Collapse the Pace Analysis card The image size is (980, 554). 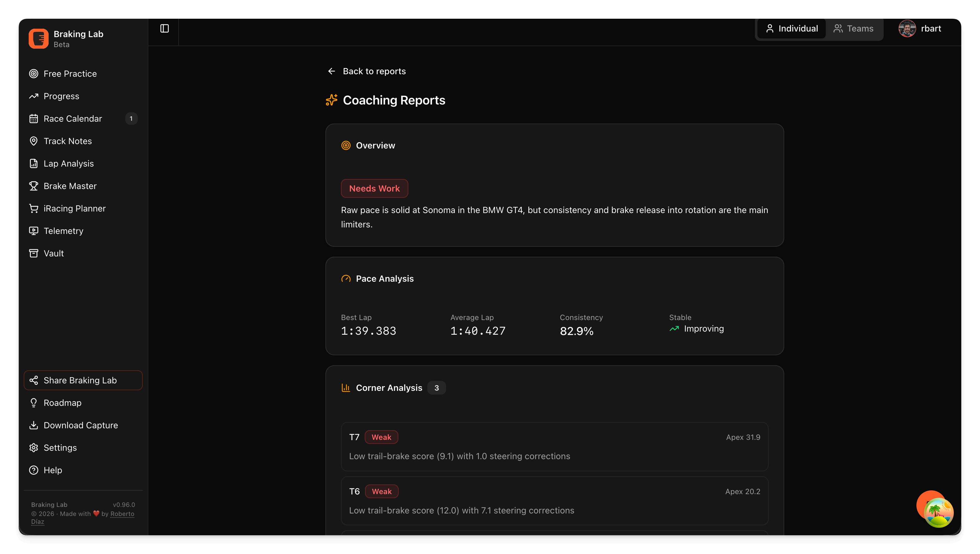[384, 278]
